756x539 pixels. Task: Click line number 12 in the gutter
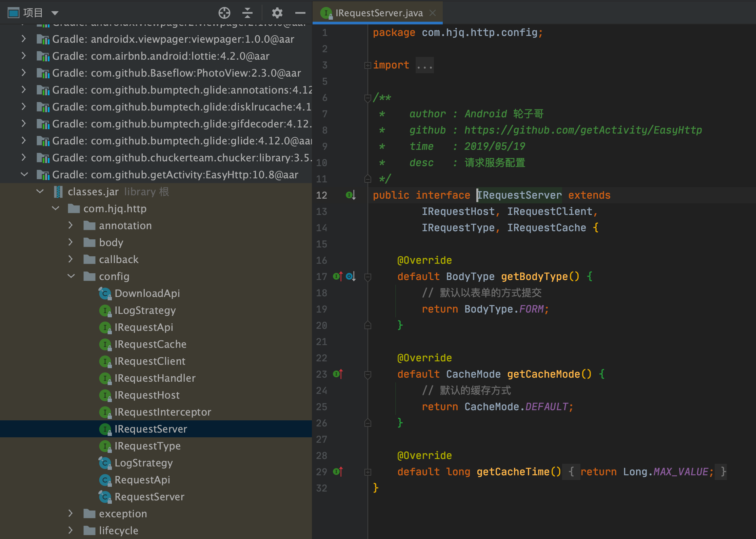pos(321,195)
